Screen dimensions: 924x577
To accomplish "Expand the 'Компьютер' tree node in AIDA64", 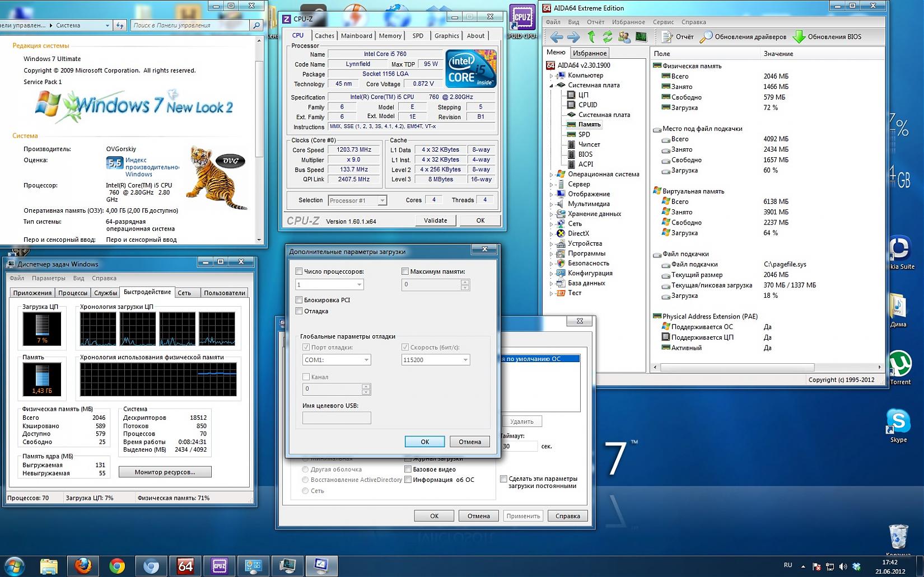I will (x=551, y=76).
